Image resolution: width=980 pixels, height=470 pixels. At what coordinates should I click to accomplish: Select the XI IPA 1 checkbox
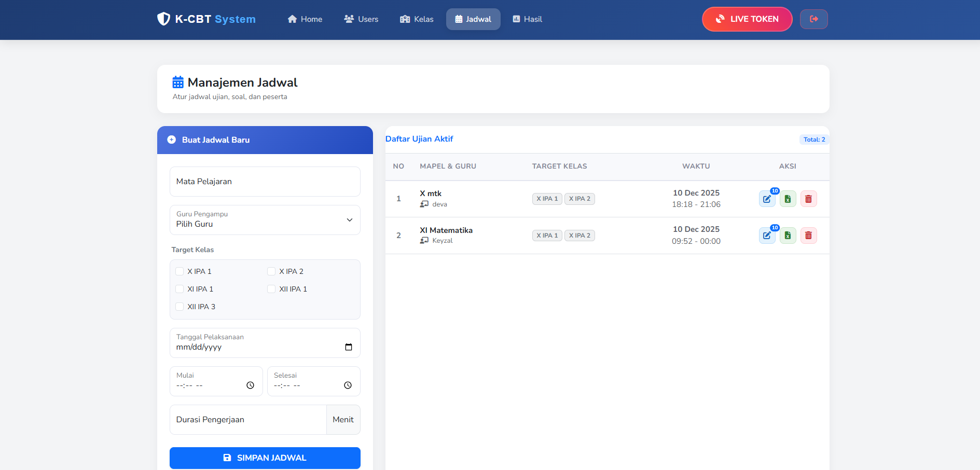click(x=180, y=289)
